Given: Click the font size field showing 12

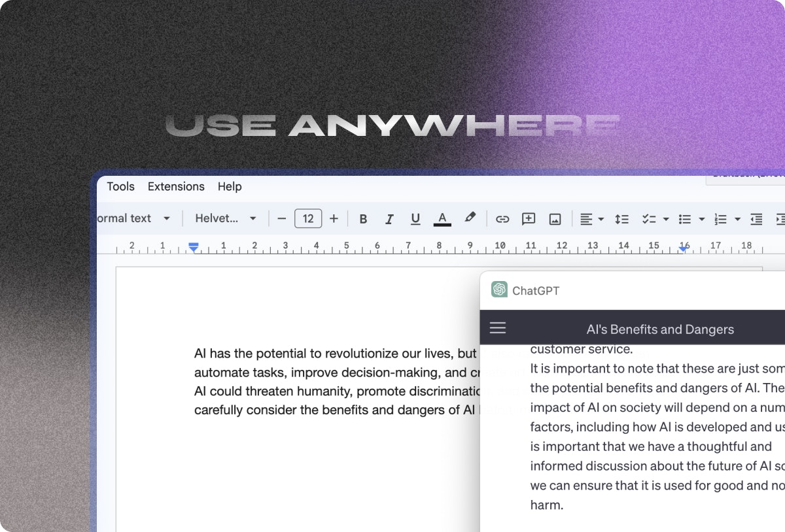Looking at the screenshot, I should (308, 218).
